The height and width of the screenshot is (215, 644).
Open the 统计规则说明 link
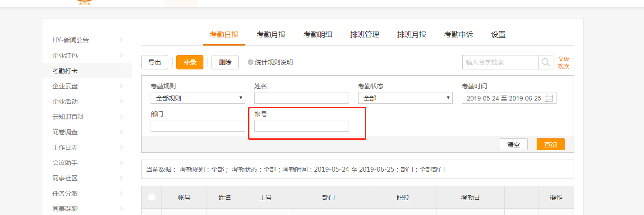(x=274, y=62)
